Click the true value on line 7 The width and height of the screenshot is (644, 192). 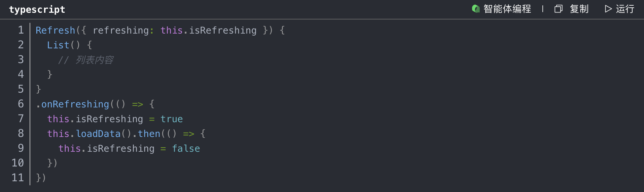[x=172, y=119]
